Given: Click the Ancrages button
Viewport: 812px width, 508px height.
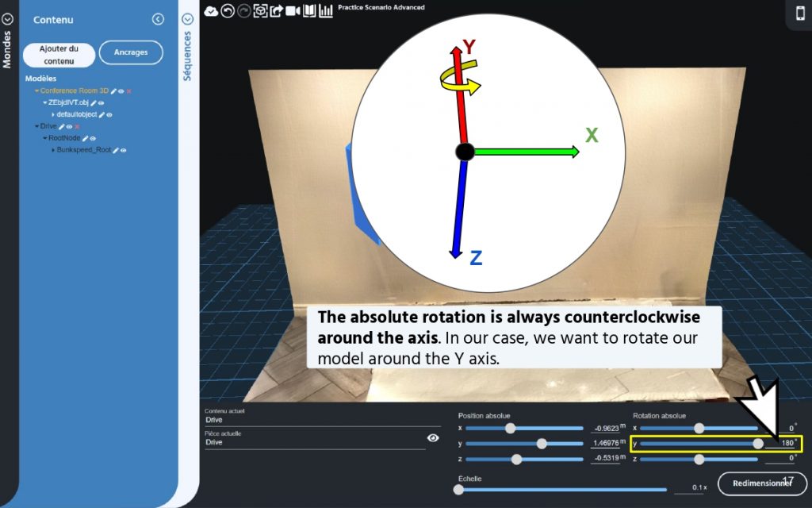Looking at the screenshot, I should [131, 52].
